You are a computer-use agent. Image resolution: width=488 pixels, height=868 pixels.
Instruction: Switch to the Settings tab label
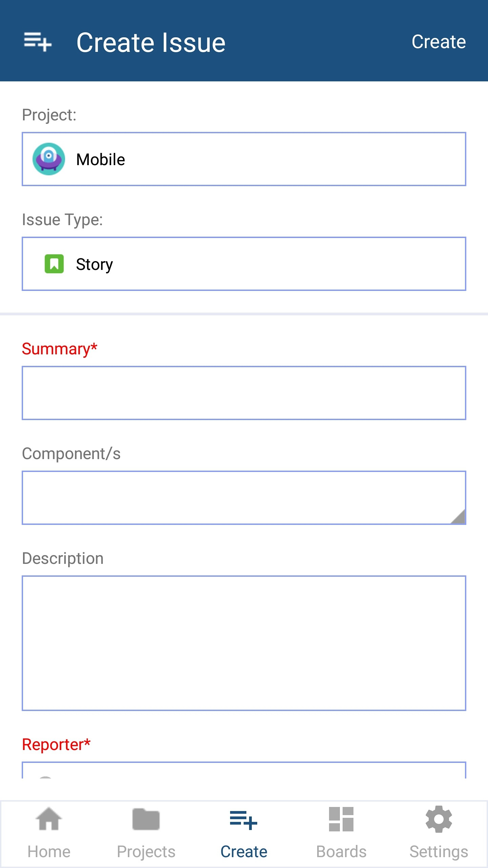tap(439, 851)
